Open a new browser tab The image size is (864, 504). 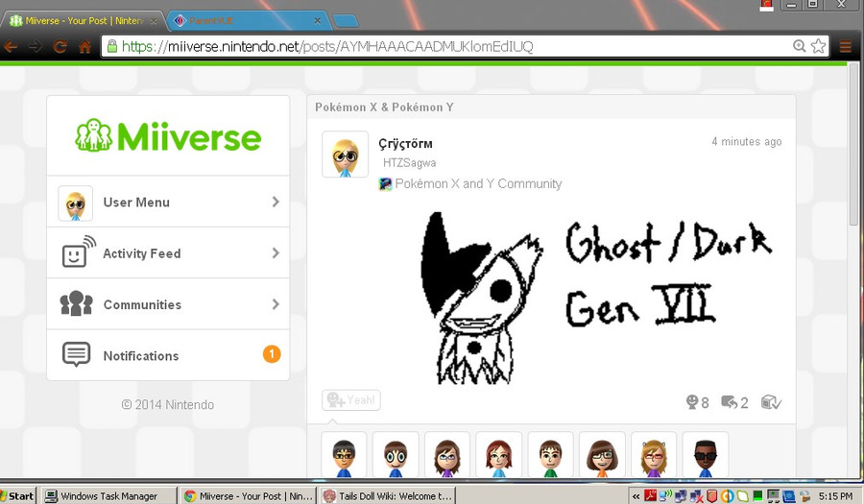[x=346, y=21]
